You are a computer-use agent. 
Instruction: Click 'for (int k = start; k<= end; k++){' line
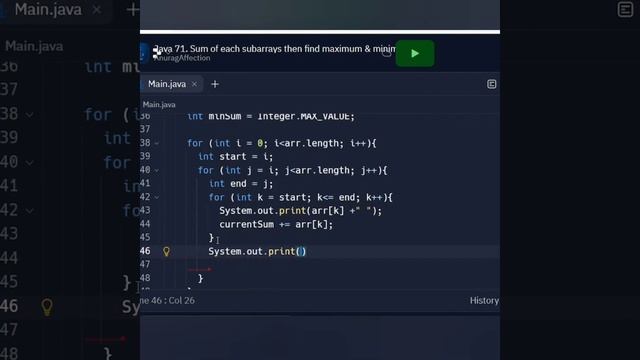pos(300,198)
